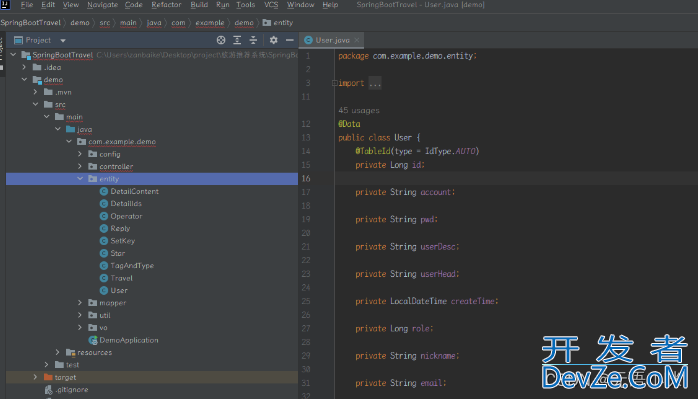Click the DetailContent class icon
Image resolution: width=698 pixels, height=399 pixels.
pyautogui.click(x=104, y=191)
